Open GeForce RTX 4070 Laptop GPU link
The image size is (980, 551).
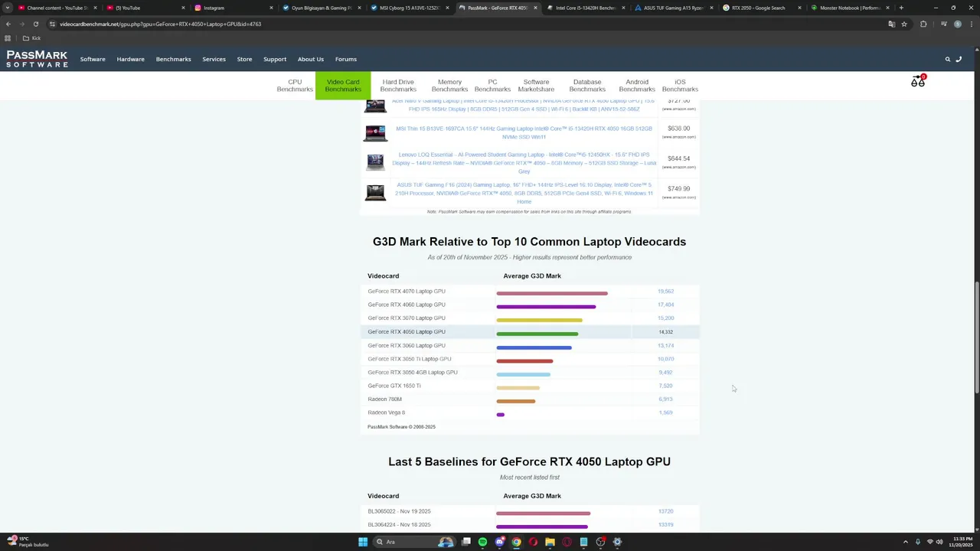pyautogui.click(x=407, y=291)
